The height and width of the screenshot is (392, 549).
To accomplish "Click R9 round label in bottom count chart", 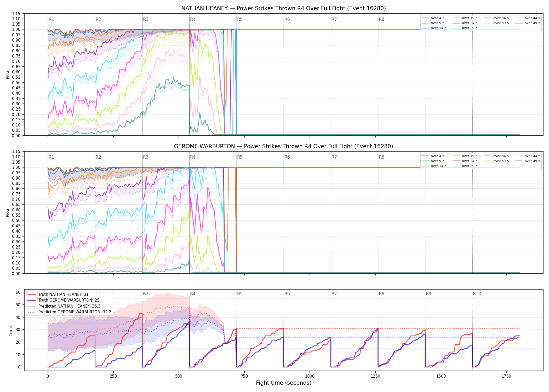I will click(x=428, y=294).
